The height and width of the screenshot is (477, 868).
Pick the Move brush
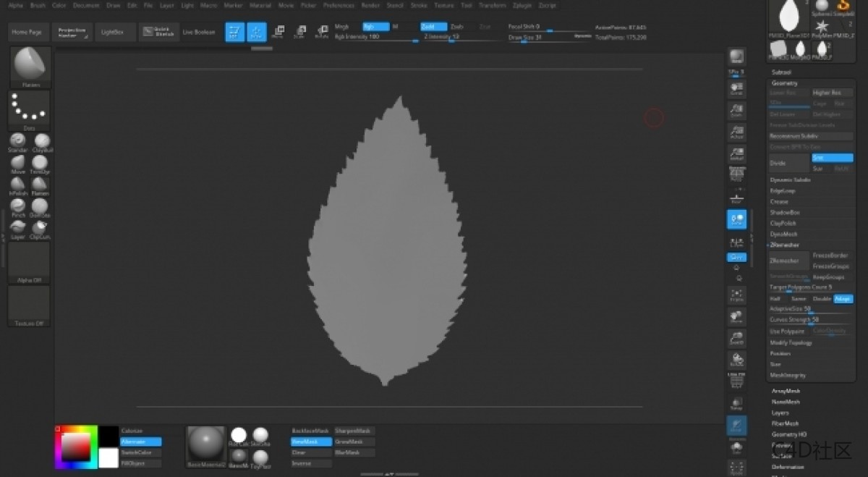tap(17, 163)
